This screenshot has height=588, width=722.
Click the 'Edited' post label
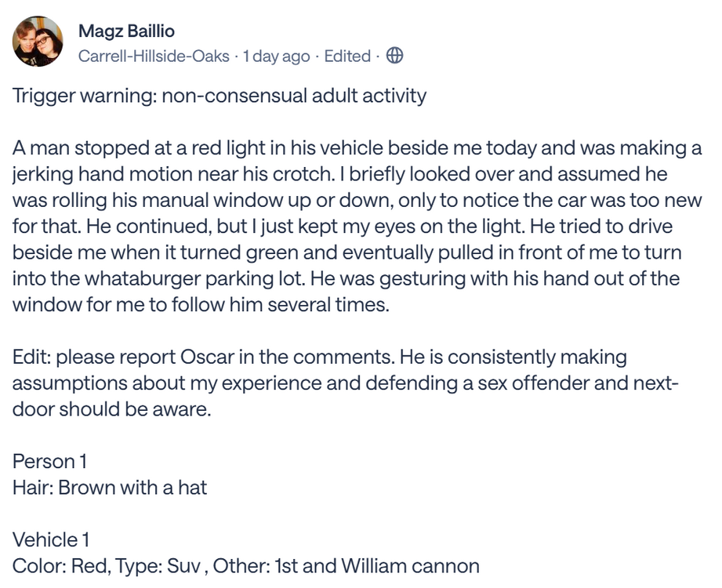347,56
